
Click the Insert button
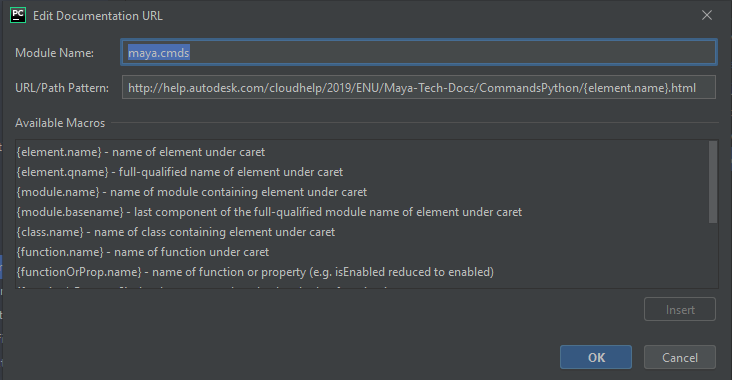point(680,310)
